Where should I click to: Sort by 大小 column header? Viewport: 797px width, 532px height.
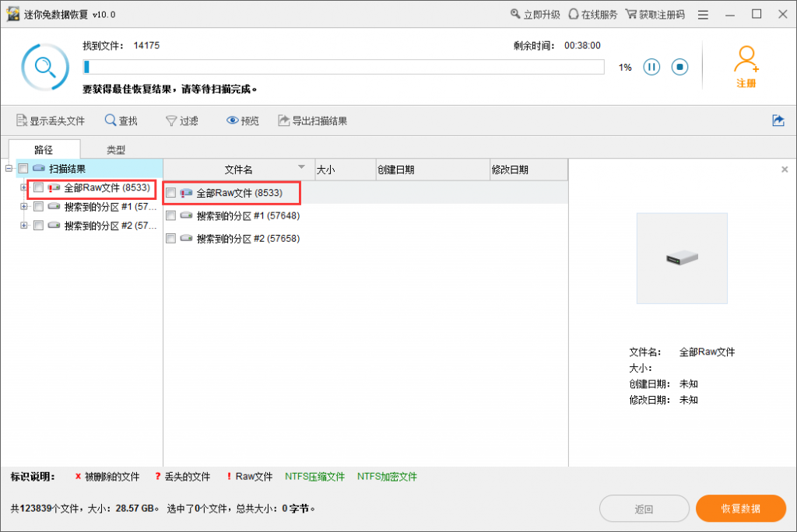pyautogui.click(x=345, y=170)
